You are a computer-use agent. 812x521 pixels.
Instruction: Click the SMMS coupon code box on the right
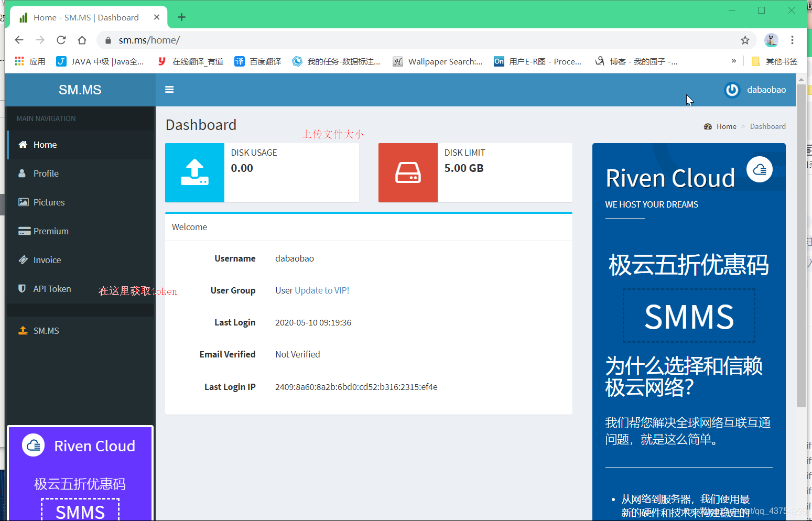689,316
